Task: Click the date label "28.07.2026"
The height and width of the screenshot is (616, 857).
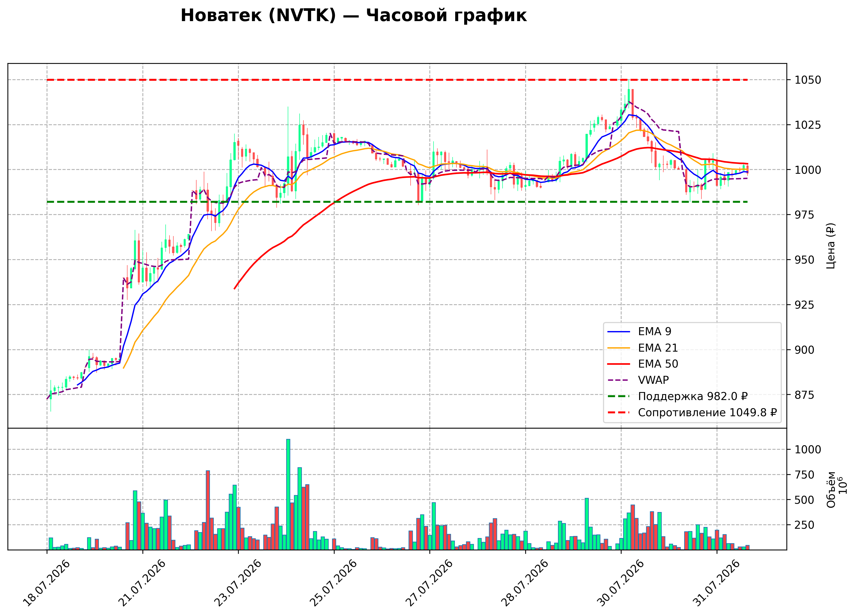Action: 525,583
